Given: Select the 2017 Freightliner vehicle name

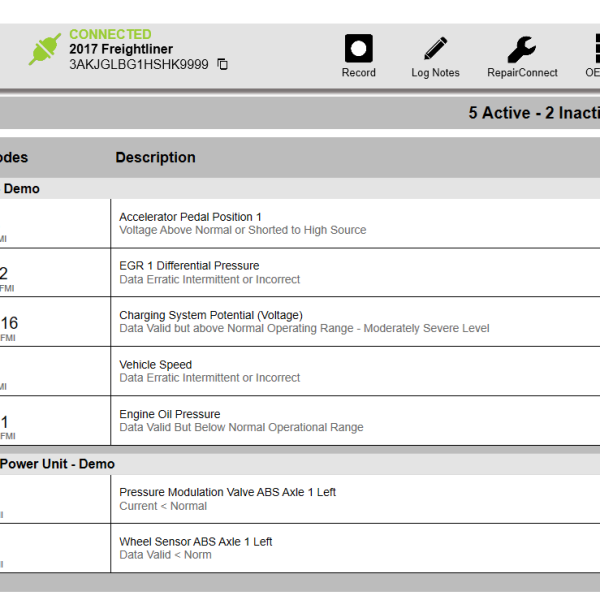Looking at the screenshot, I should pos(120,49).
